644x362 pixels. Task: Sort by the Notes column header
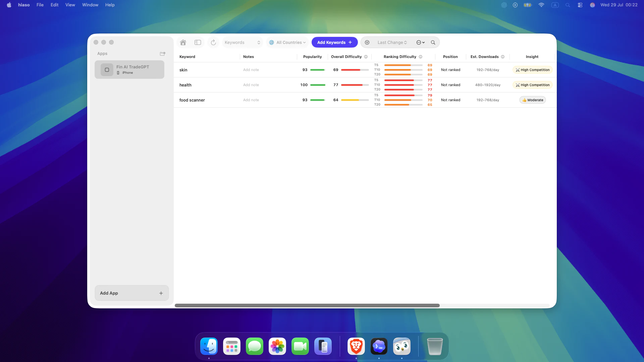click(x=249, y=57)
